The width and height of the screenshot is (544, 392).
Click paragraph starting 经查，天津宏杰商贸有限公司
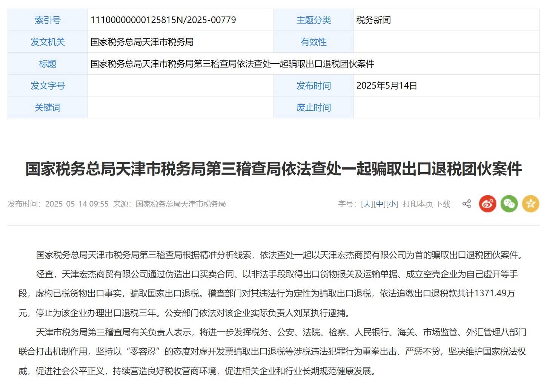[268, 294]
